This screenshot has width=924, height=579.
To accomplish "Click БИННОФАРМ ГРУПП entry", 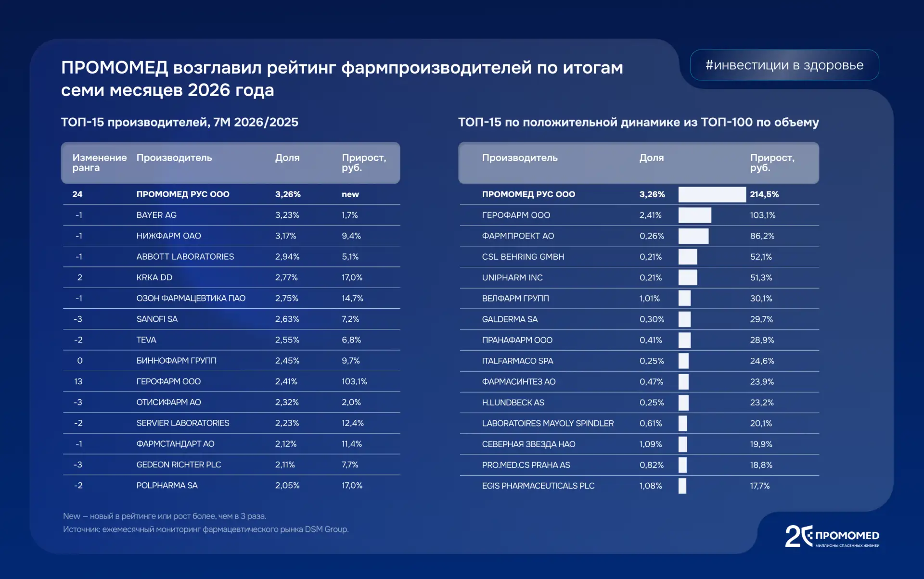I will (176, 361).
